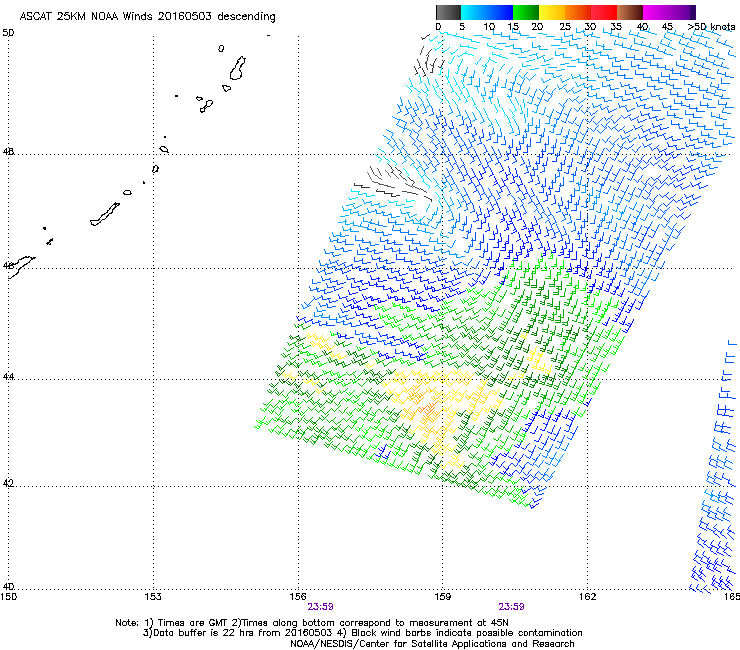740x650 pixels.
Task: Click the legend tick label 40
Action: point(642,27)
